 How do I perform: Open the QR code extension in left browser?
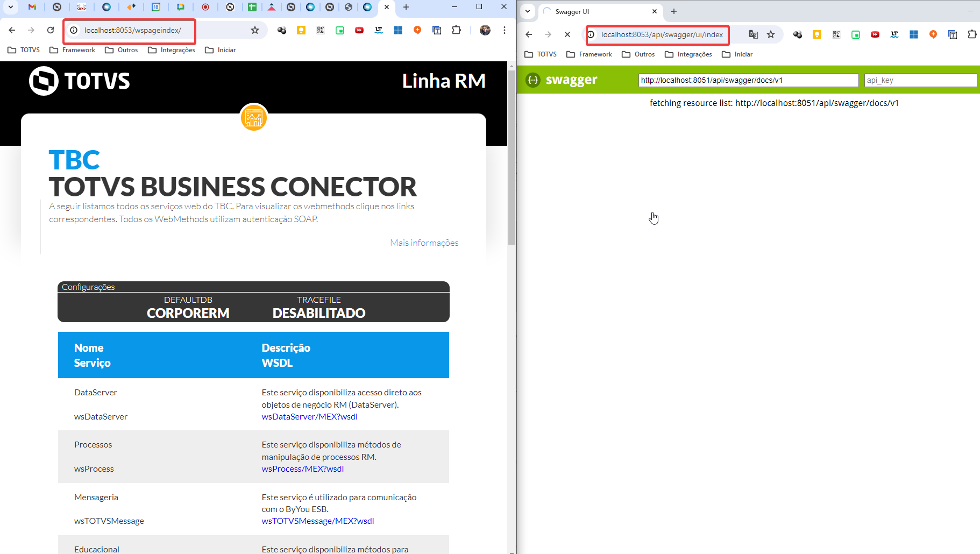point(321,30)
